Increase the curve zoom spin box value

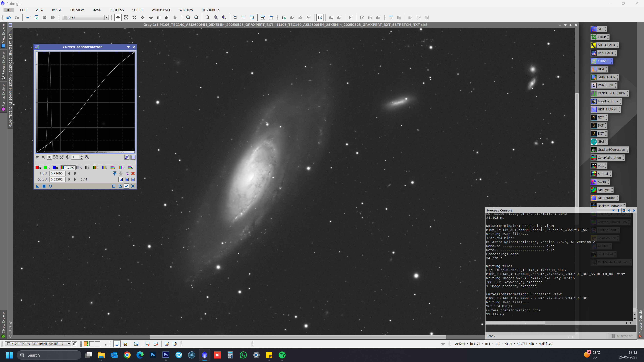coord(82,156)
